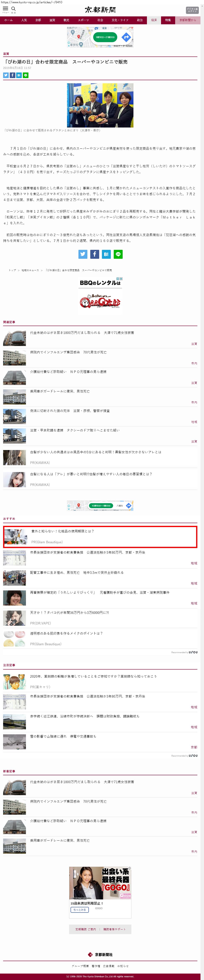This screenshot has height=980, width=204.
Task: Share via top LINE icon
Action: (26, 75)
